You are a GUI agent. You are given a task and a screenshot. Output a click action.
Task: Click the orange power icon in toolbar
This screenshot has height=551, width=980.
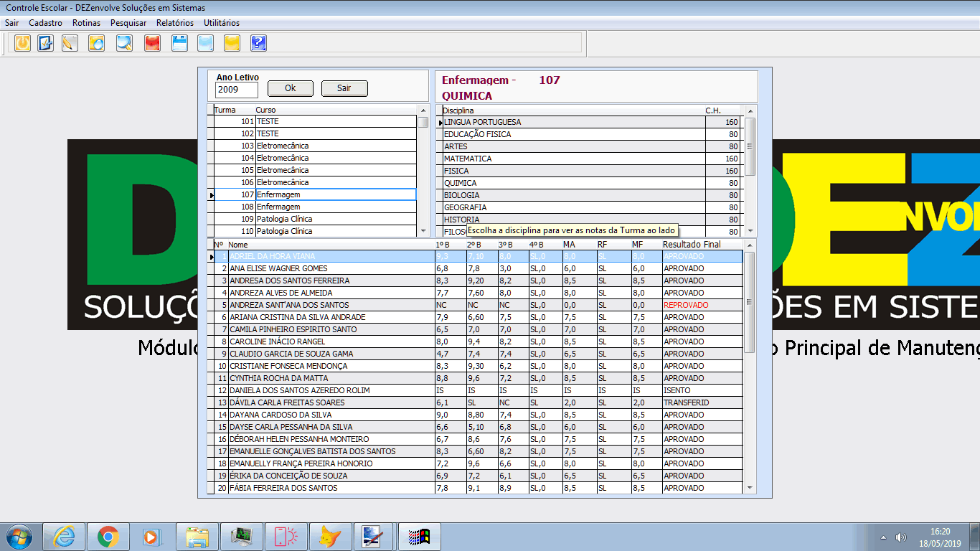click(23, 43)
